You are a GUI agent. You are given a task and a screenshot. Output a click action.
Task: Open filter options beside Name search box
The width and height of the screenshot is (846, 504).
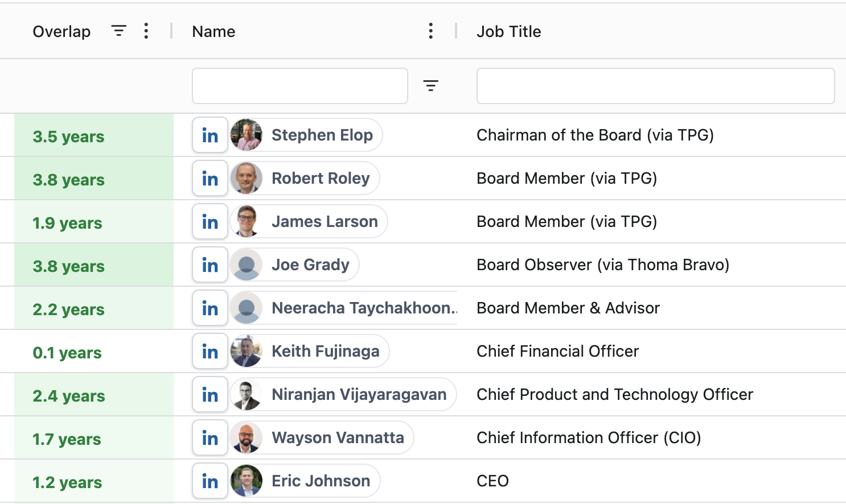pyautogui.click(x=430, y=86)
